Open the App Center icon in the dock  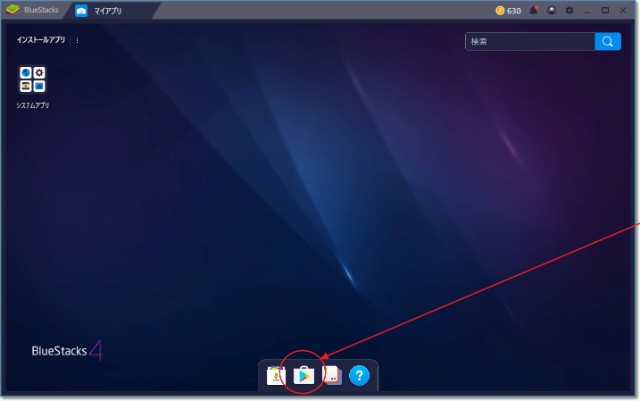click(x=276, y=376)
